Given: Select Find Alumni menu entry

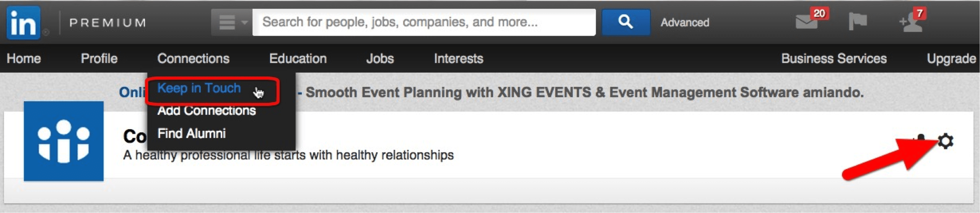Looking at the screenshot, I should 192,133.
